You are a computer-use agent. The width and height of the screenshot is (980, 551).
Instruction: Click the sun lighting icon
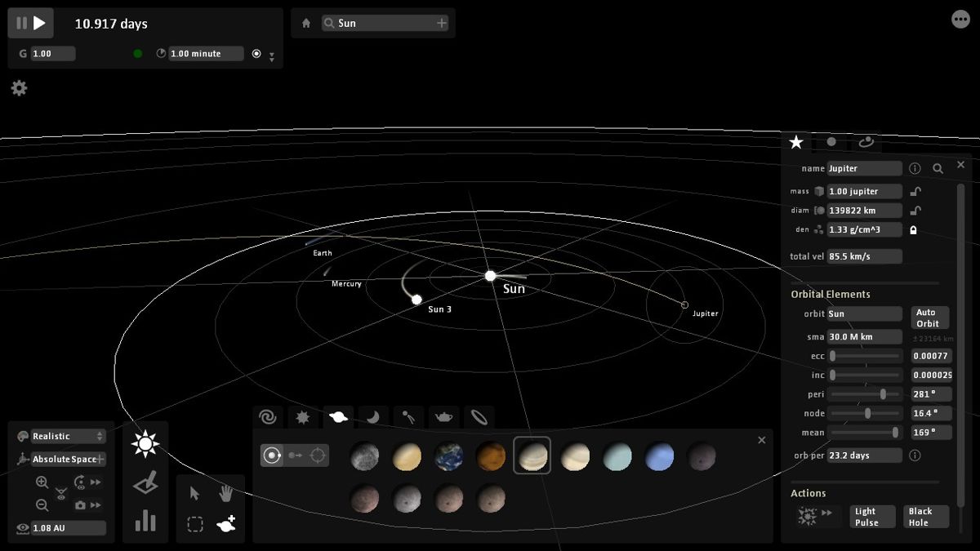tap(145, 443)
